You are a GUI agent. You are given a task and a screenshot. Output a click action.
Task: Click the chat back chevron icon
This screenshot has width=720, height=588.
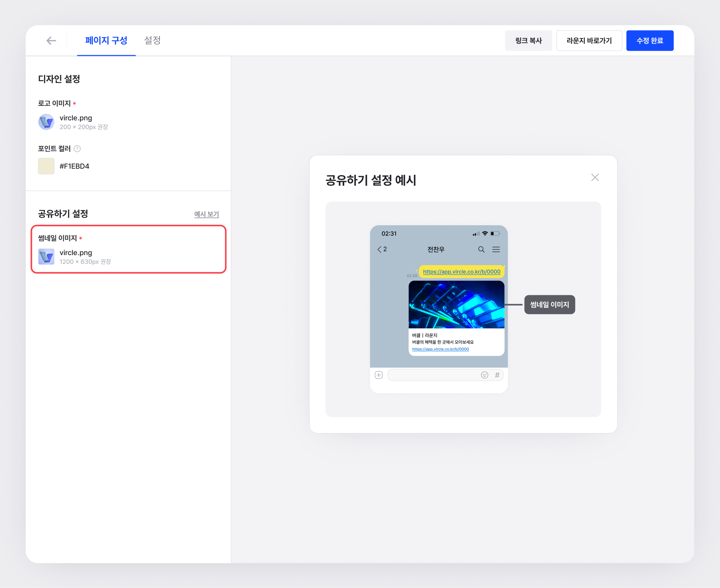coord(380,250)
